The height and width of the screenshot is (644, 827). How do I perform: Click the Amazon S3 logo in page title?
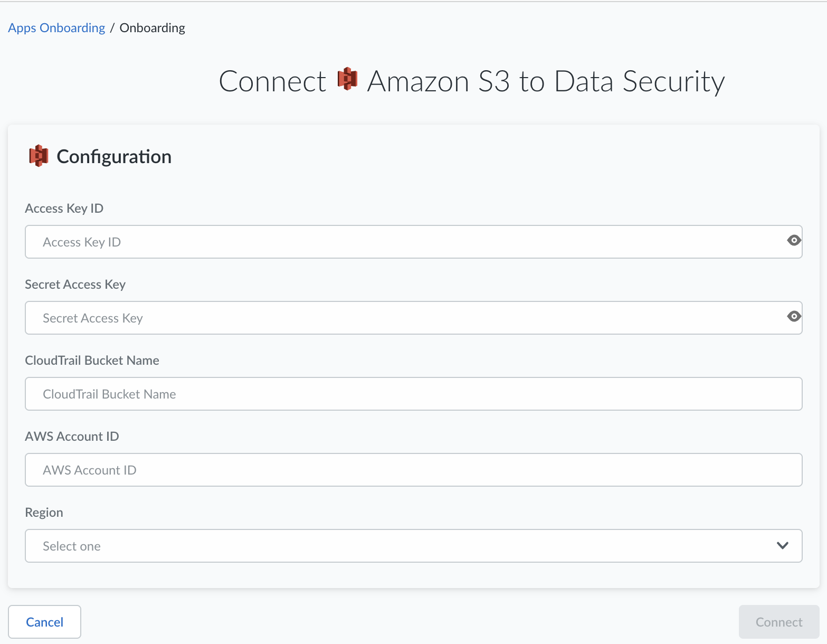(347, 79)
